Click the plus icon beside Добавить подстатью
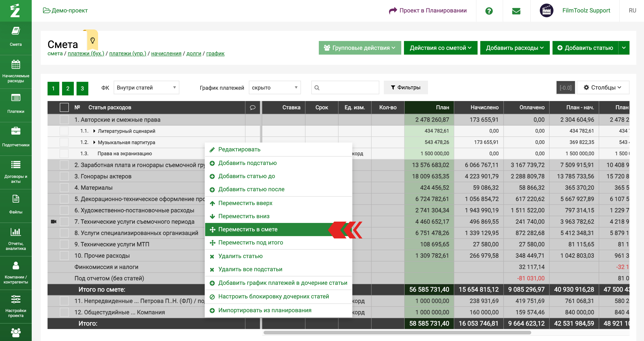 click(x=212, y=163)
